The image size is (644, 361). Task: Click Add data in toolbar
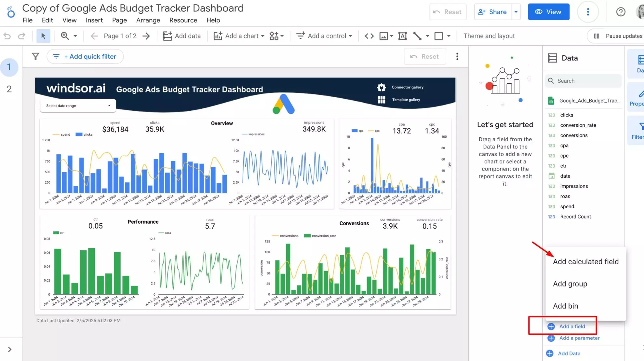(x=181, y=36)
